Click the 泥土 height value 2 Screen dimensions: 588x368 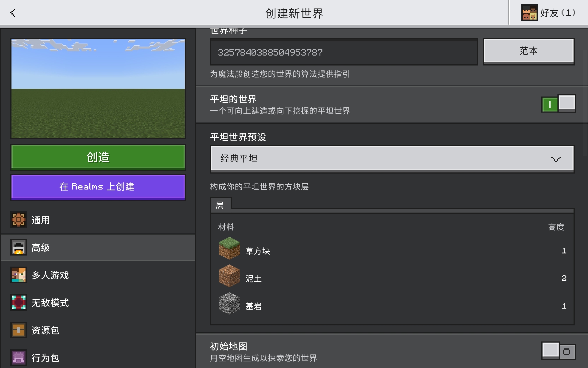coord(564,278)
